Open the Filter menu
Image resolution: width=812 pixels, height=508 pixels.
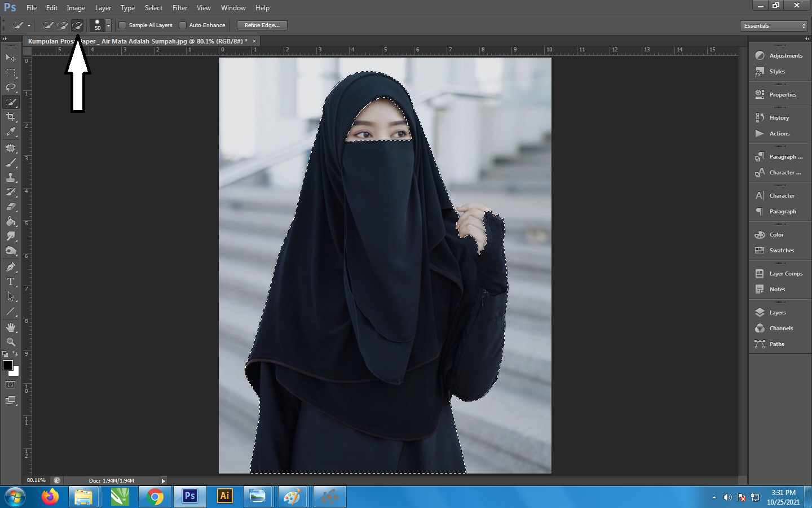180,8
